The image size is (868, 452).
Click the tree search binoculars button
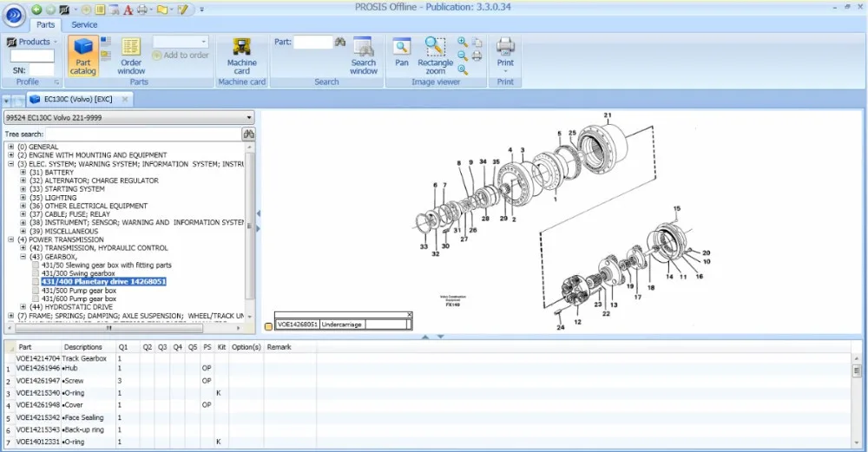248,134
